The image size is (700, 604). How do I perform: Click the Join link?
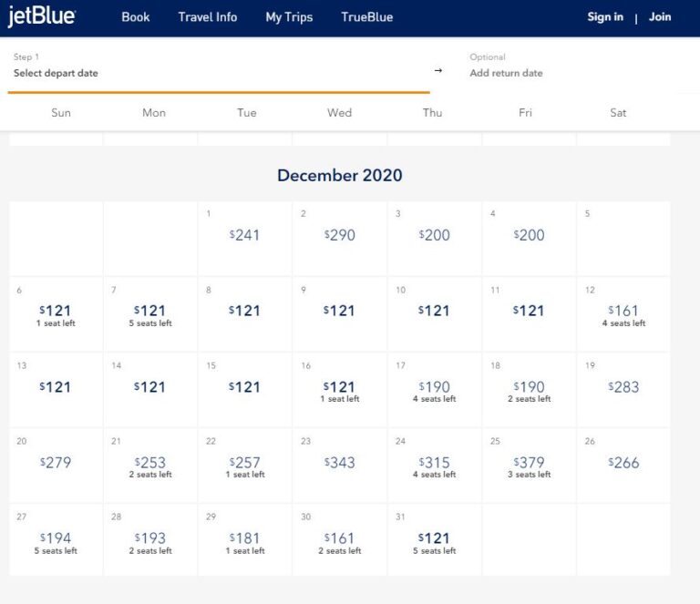(660, 17)
